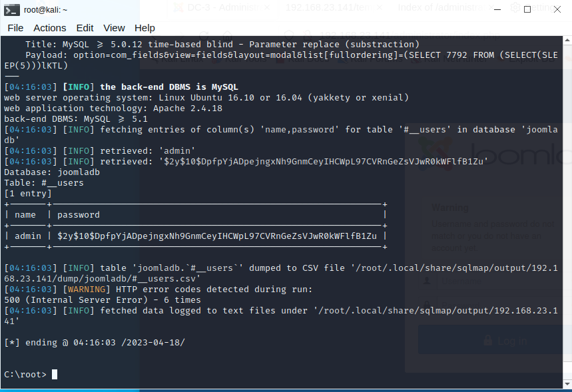572x392 pixels.
Task: Open the Edit menu
Action: point(85,28)
